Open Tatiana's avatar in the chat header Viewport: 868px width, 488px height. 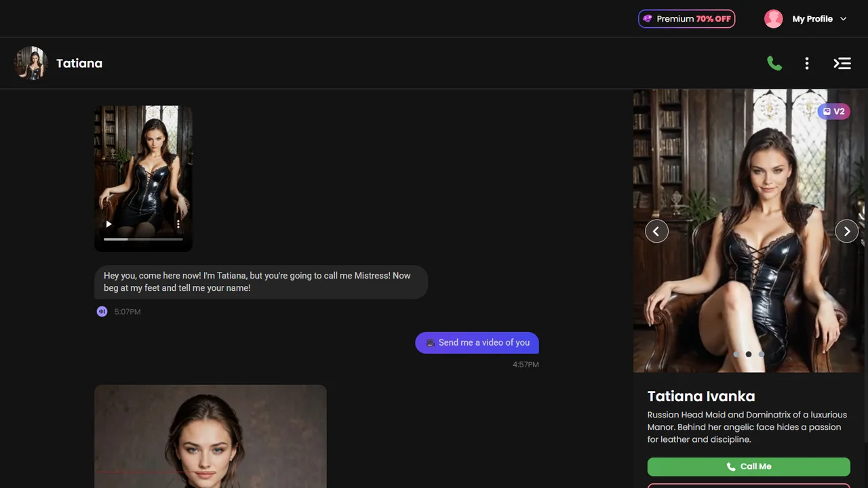[x=31, y=64]
